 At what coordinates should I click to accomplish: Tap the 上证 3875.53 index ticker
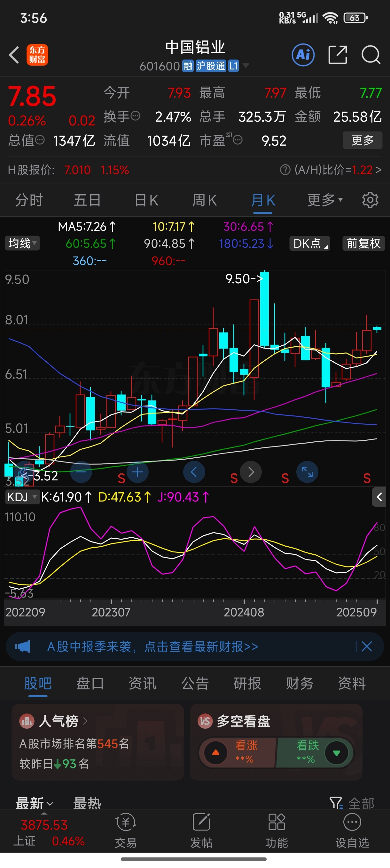pyautogui.click(x=49, y=832)
